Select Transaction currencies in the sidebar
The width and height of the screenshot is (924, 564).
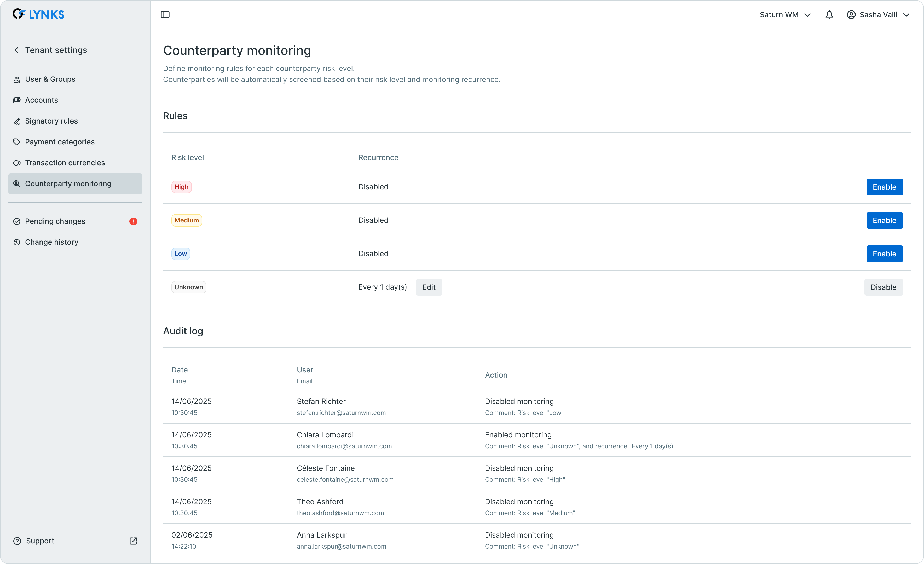tap(65, 163)
